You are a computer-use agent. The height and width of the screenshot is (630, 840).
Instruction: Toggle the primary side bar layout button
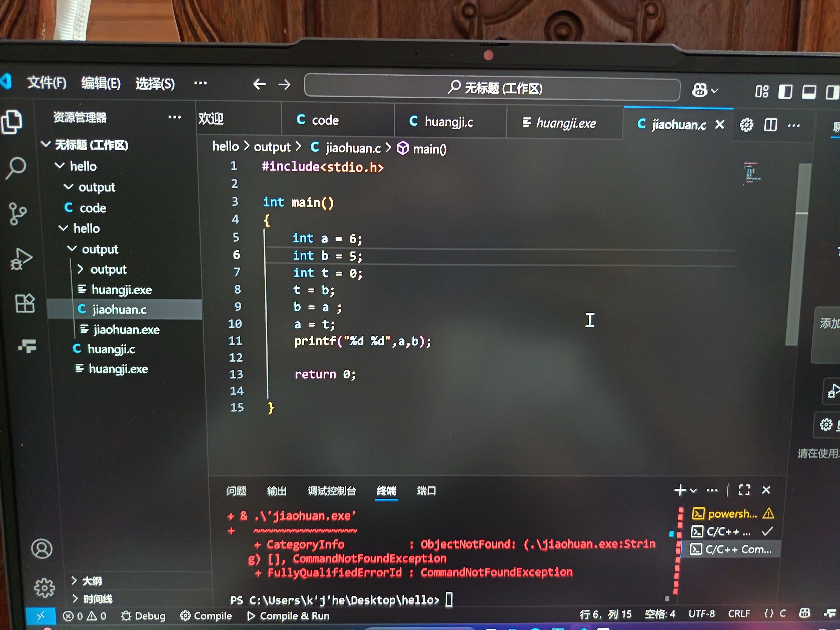[785, 92]
